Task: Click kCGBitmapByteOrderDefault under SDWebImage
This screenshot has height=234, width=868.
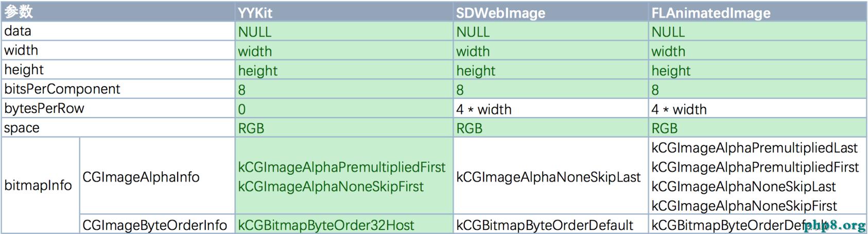Action: 545,225
